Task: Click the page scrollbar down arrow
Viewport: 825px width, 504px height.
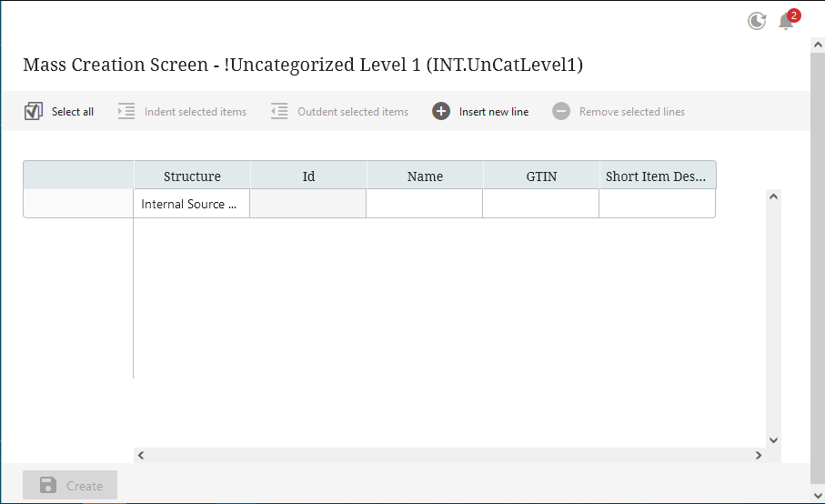Action: [818, 496]
